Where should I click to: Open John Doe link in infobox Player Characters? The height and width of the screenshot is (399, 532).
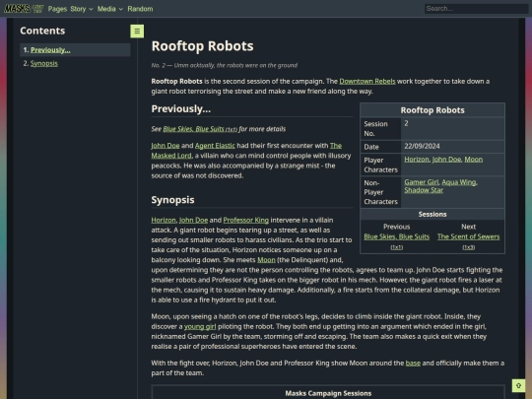[446, 160]
